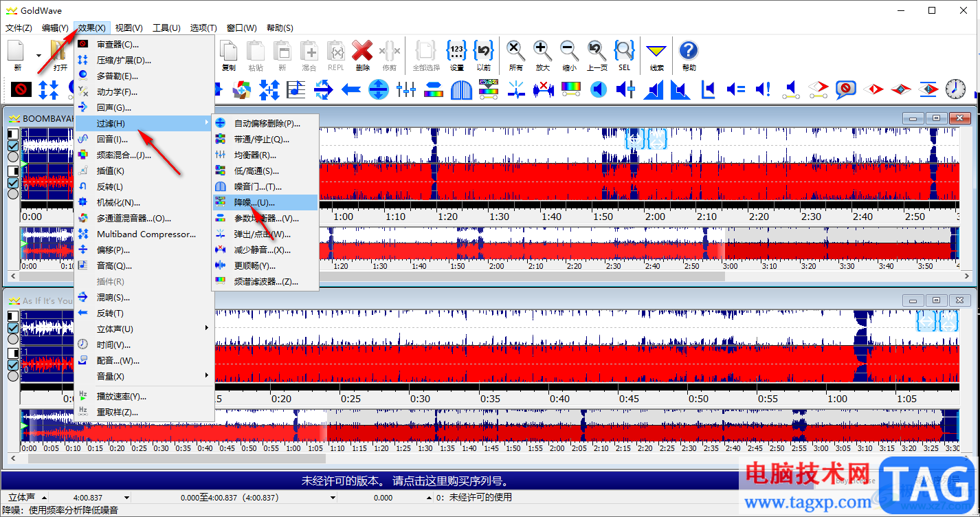Click As If It's Your window horizontal scrollbar
Screen dimensions: 980x517
pyautogui.click(x=489, y=458)
